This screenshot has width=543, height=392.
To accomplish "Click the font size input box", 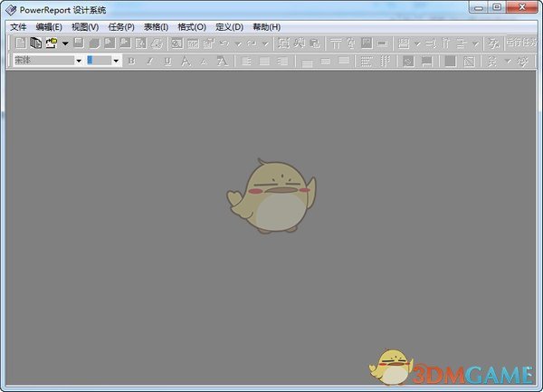I will tap(99, 61).
